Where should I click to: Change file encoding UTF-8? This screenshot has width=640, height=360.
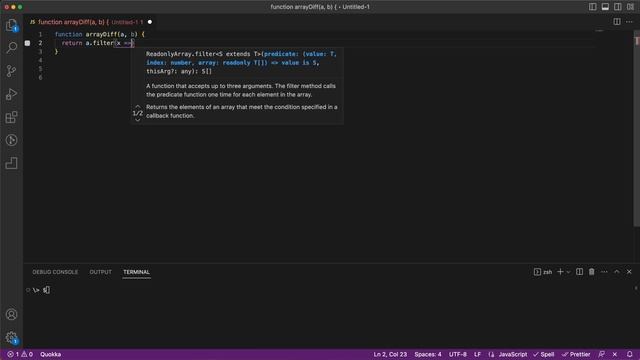(x=458, y=354)
